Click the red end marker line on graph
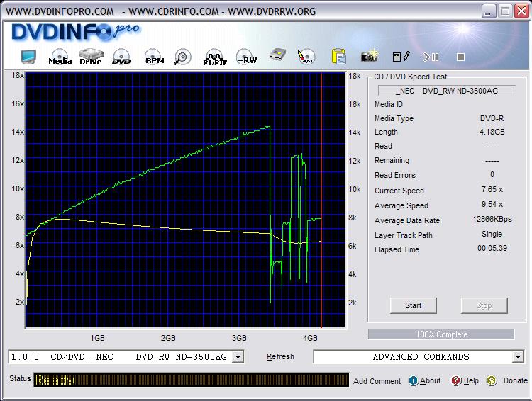Viewport: 532px width, 401px height. [x=321, y=200]
